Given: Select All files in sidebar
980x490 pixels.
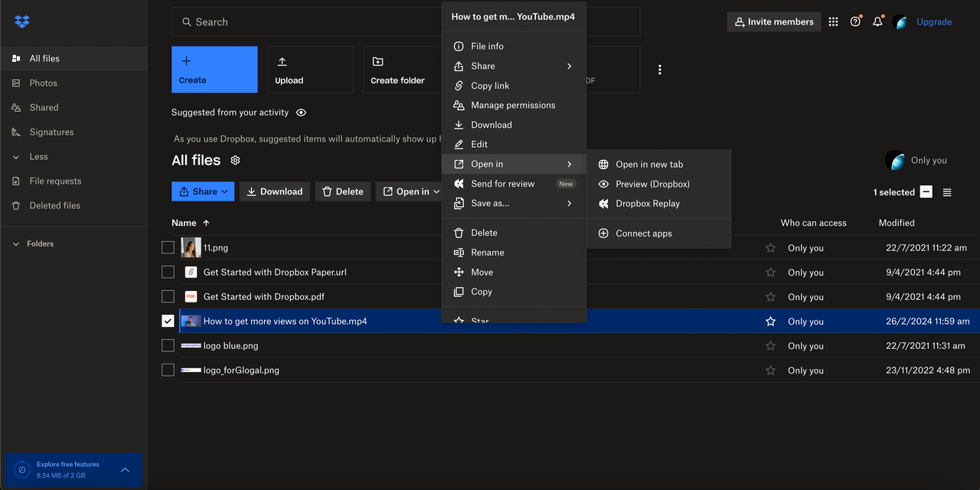Looking at the screenshot, I should (x=73, y=58).
